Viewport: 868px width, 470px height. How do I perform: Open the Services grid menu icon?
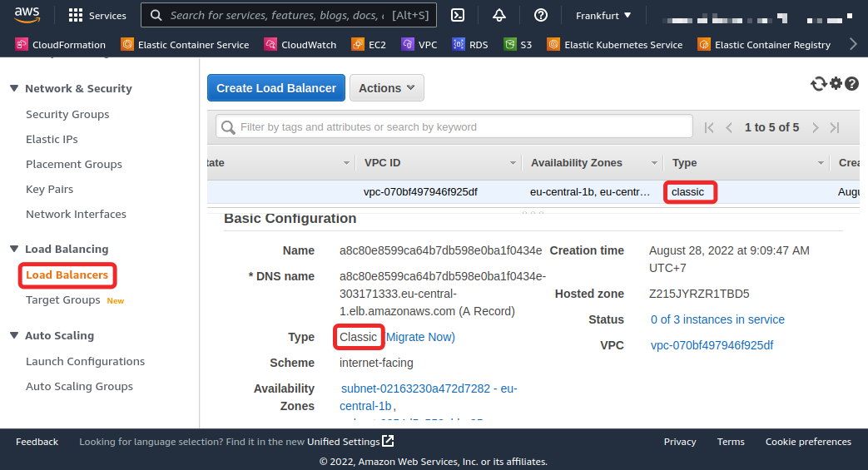pos(75,16)
